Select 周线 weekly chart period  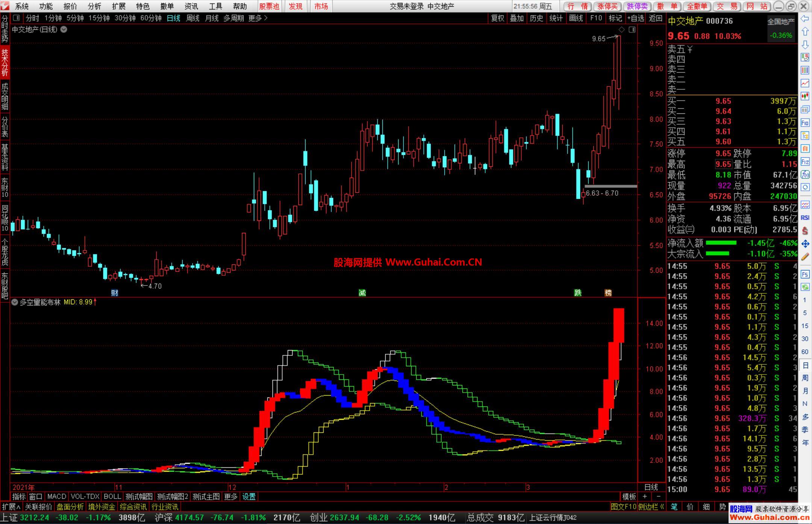192,18
